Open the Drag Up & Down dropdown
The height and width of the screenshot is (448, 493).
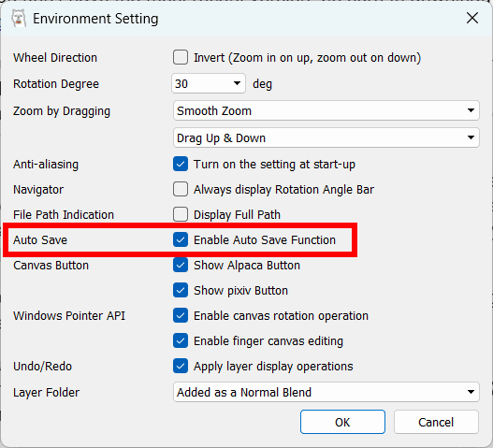(326, 137)
